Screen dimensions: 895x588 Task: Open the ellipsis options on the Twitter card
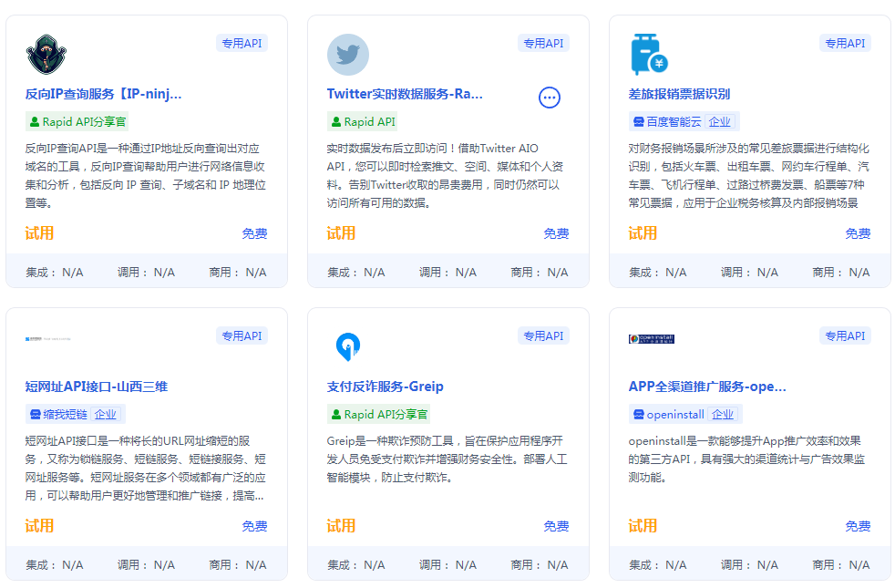coord(550,98)
